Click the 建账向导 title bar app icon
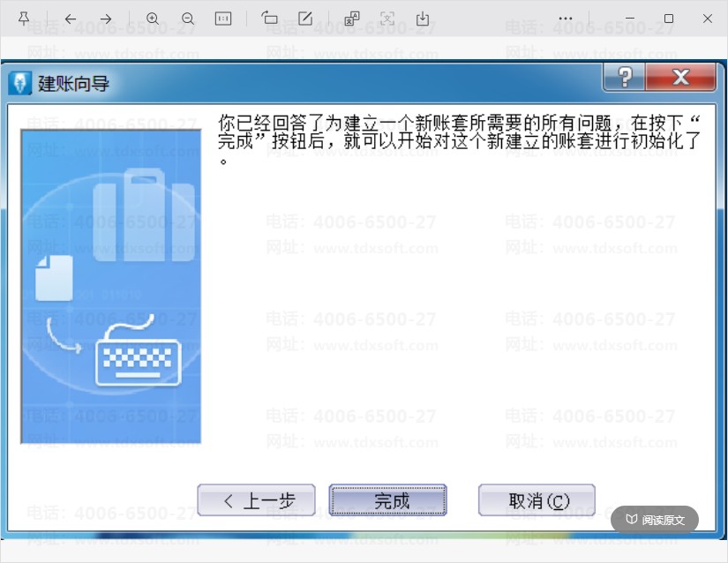Screen dimensions: 728x563 (20, 84)
